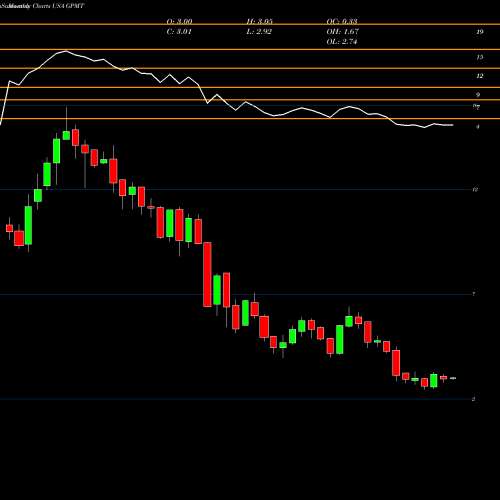This screenshot has height=500, width=500.
Task: Click the price axis label "9"
Action: (x=478, y=95)
